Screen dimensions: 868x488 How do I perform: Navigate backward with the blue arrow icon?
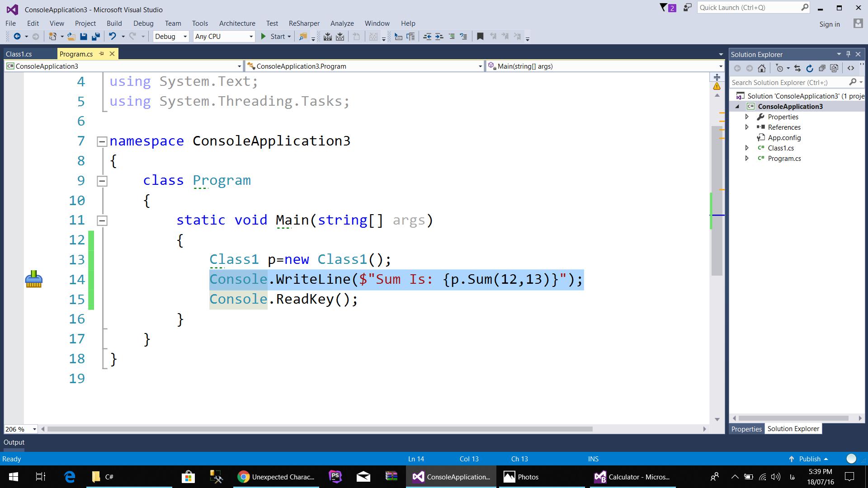point(17,37)
